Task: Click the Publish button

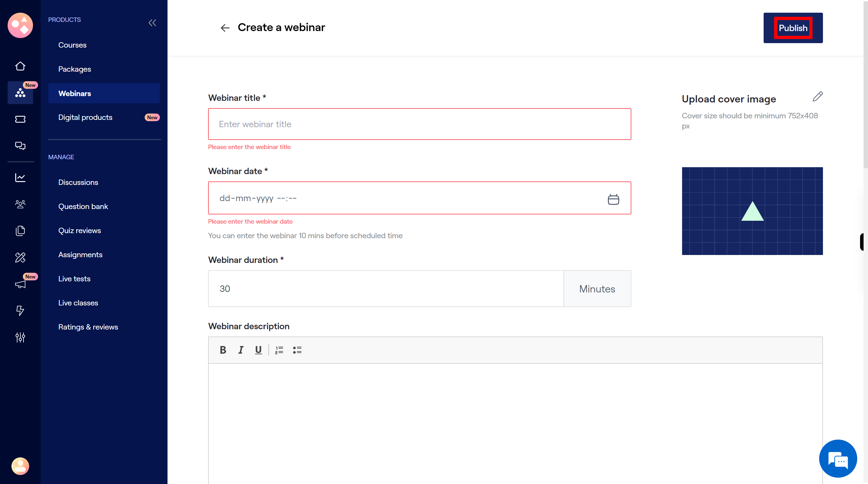Action: point(793,28)
